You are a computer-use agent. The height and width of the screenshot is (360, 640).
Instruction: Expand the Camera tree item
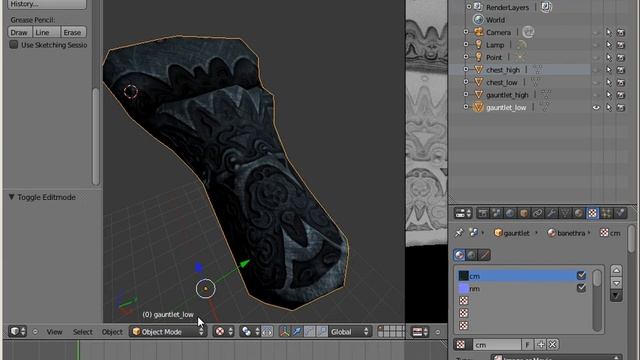pyautogui.click(x=466, y=32)
